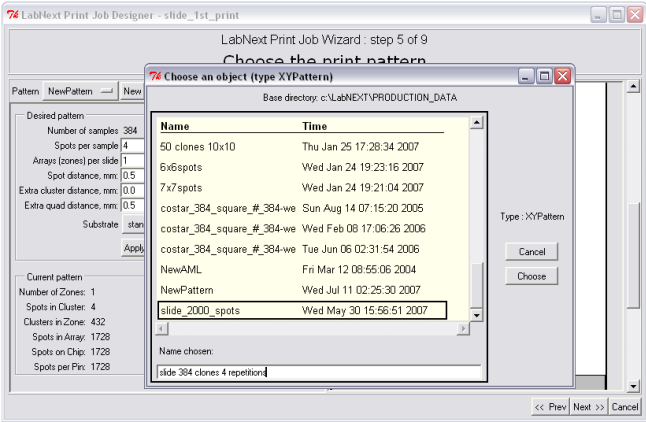Click the Name column header
646x422 pixels.
pos(175,126)
